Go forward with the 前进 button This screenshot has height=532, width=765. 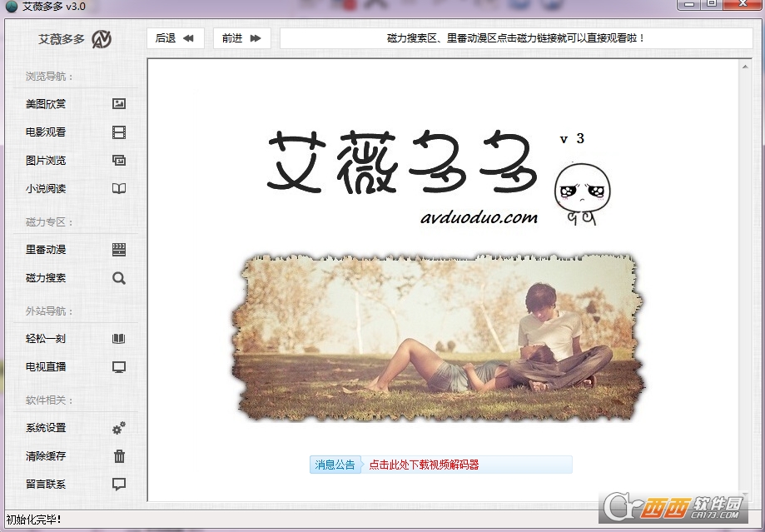tap(241, 38)
